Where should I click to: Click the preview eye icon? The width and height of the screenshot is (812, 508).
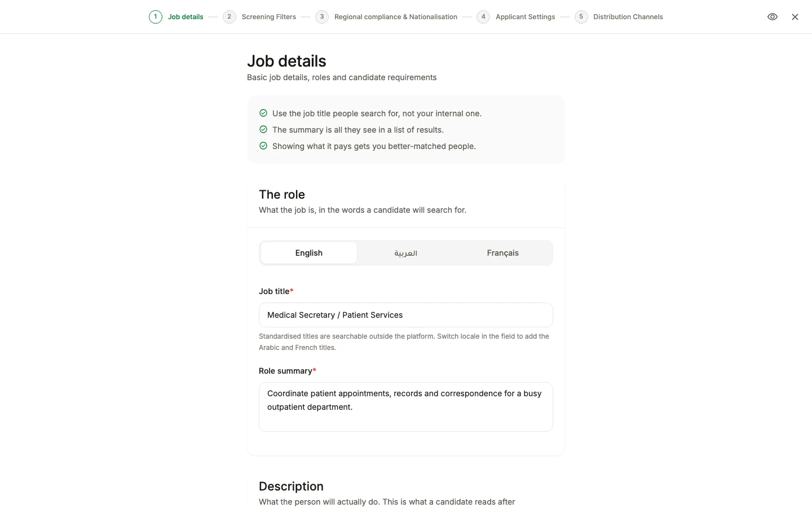point(773,17)
